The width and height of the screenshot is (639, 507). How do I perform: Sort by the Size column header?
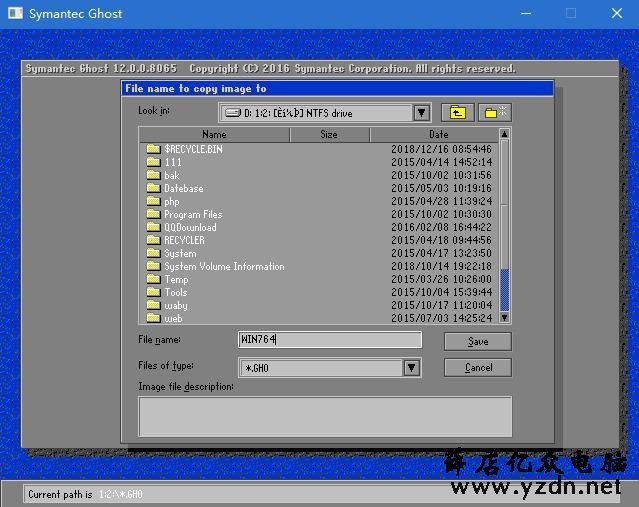point(329,134)
